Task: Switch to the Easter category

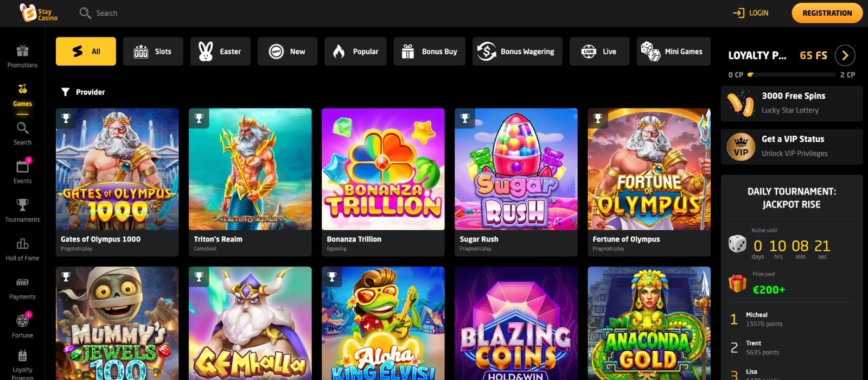Action: (x=220, y=52)
